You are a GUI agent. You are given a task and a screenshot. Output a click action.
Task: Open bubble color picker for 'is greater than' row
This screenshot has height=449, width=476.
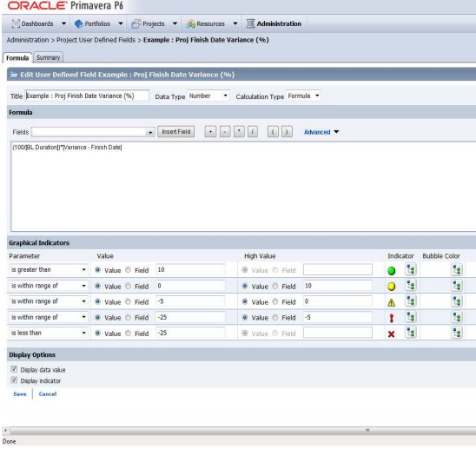click(457, 269)
